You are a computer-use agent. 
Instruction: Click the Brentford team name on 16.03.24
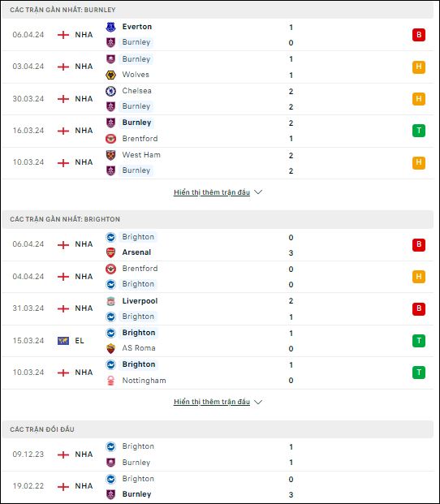pos(140,139)
